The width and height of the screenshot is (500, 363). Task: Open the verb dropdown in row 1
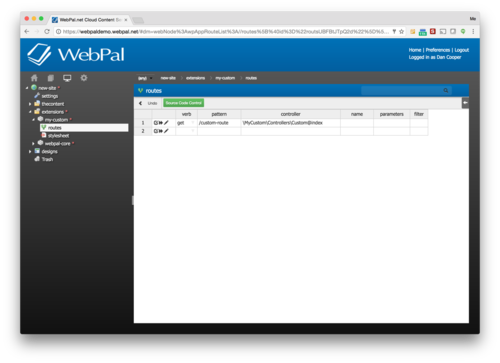tap(192, 123)
